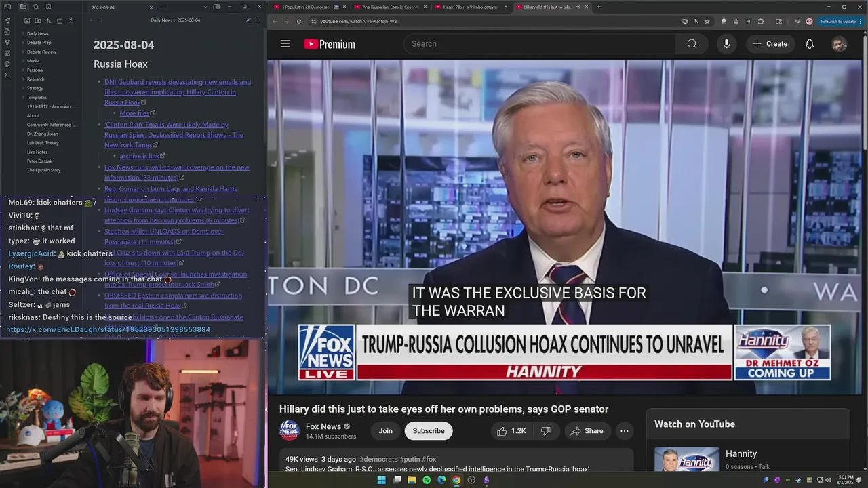Expand the Media folder
This screenshot has width=868, height=488.
pos(33,61)
